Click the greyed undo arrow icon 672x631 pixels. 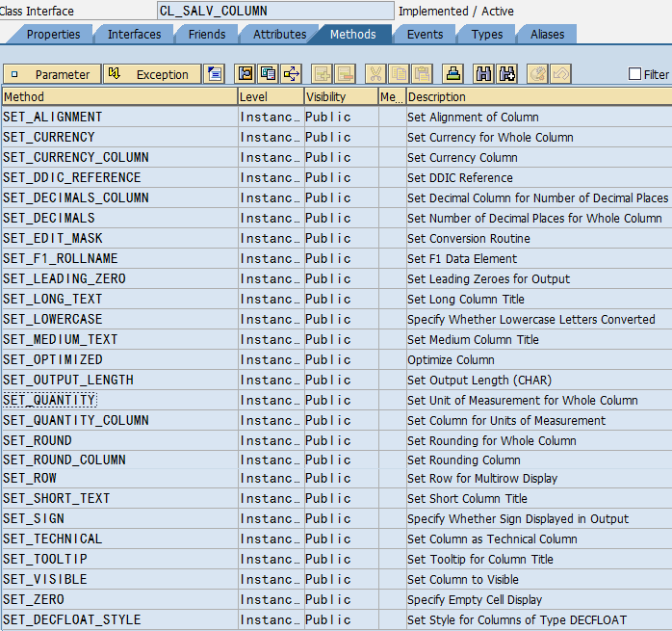[560, 74]
